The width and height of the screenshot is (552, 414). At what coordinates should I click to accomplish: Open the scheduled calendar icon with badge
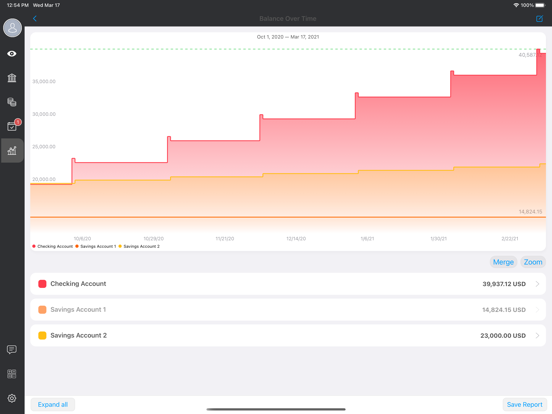(x=13, y=126)
